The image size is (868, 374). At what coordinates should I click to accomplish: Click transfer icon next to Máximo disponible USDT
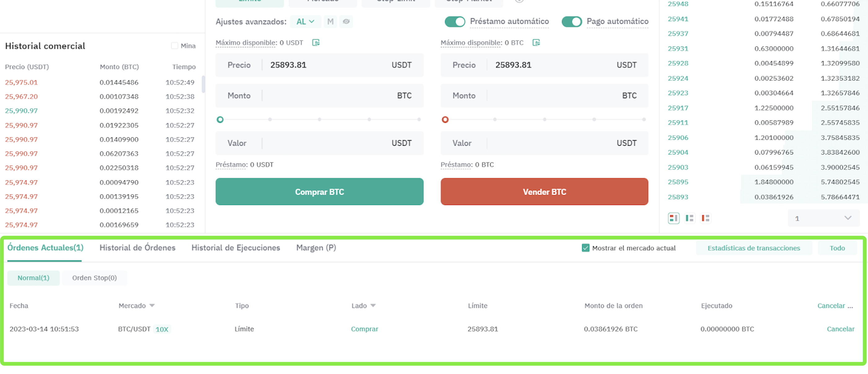(x=315, y=42)
